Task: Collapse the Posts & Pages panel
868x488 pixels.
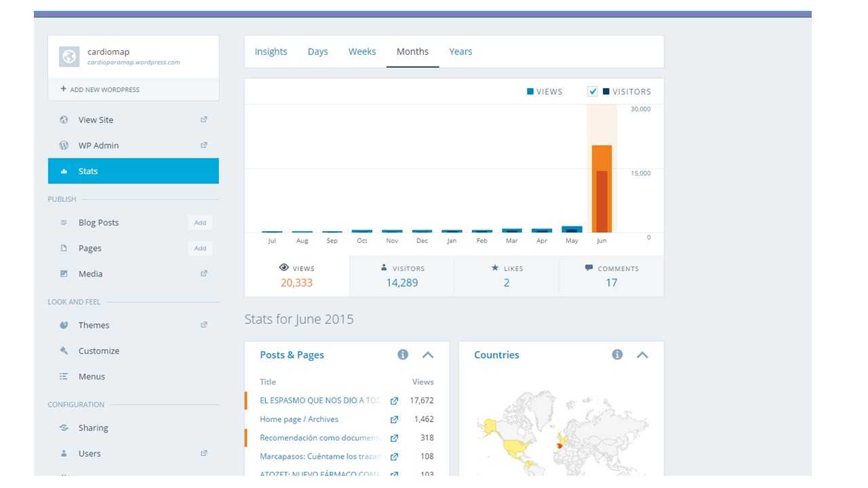Action: (428, 354)
